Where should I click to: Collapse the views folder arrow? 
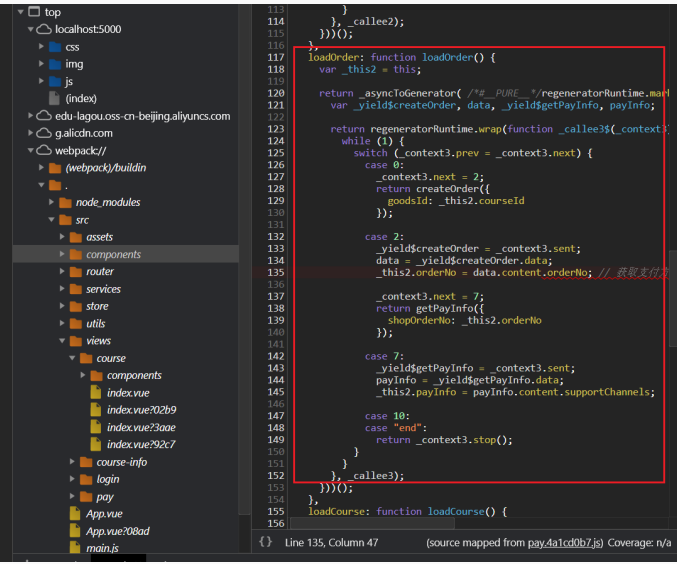pyautogui.click(x=62, y=341)
